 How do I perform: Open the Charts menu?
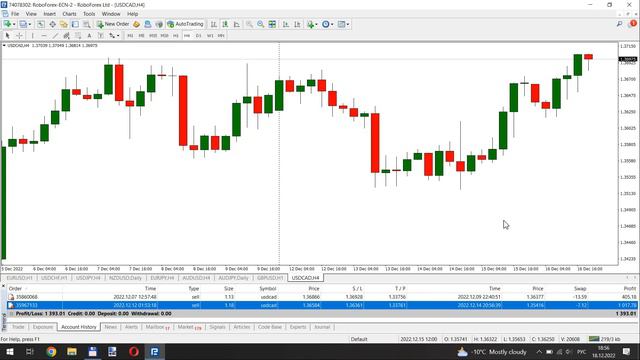(69, 14)
